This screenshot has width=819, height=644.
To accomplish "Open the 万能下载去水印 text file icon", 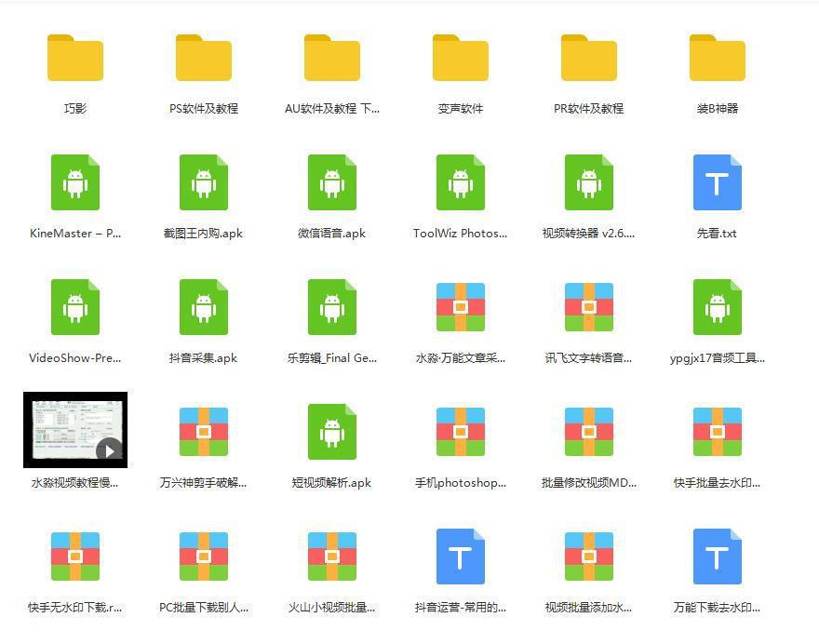I will pos(718,557).
